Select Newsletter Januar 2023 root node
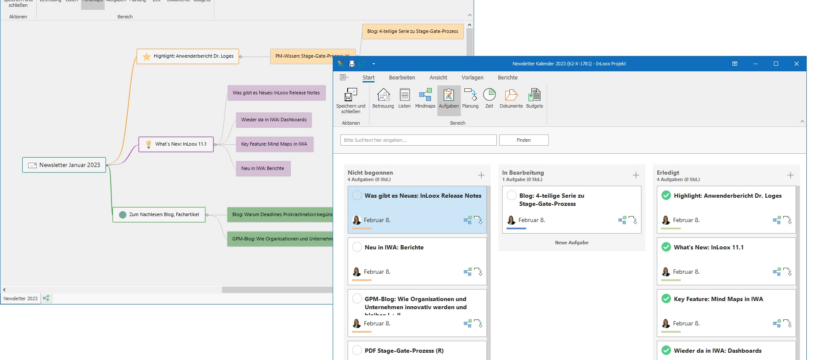Screen dimensions: 820x360 tap(64, 165)
